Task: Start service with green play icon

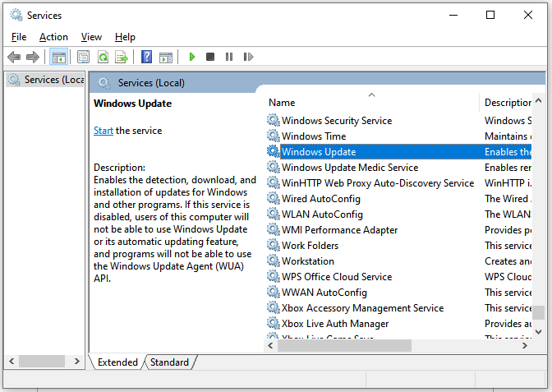Action: (192, 57)
